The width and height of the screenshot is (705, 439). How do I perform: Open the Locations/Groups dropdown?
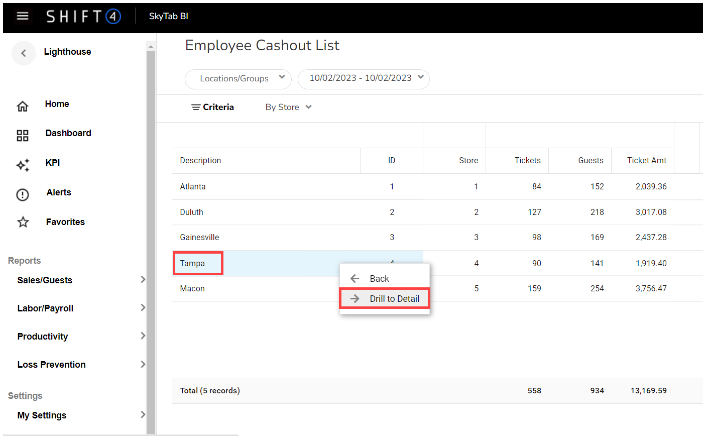click(238, 78)
